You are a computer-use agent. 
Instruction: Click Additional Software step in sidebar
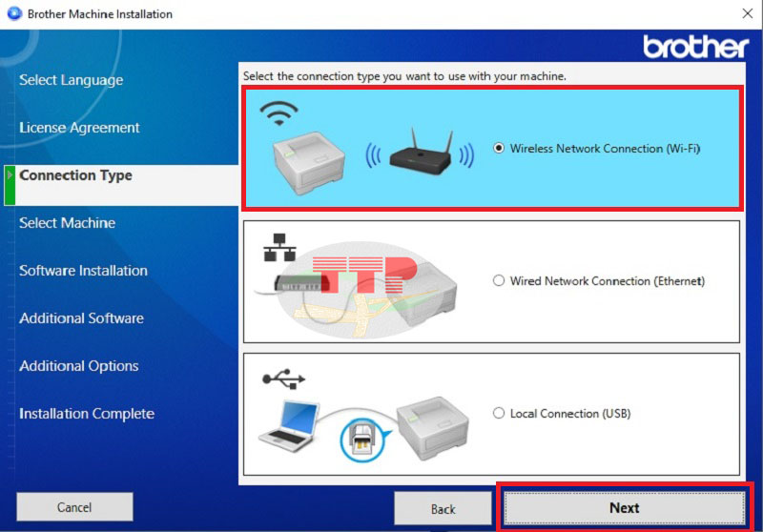81,318
